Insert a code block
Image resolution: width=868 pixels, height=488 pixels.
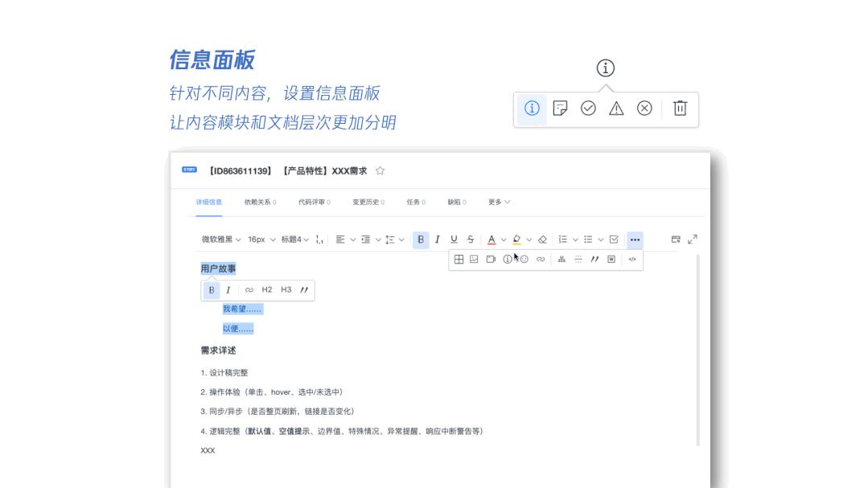tap(634, 260)
